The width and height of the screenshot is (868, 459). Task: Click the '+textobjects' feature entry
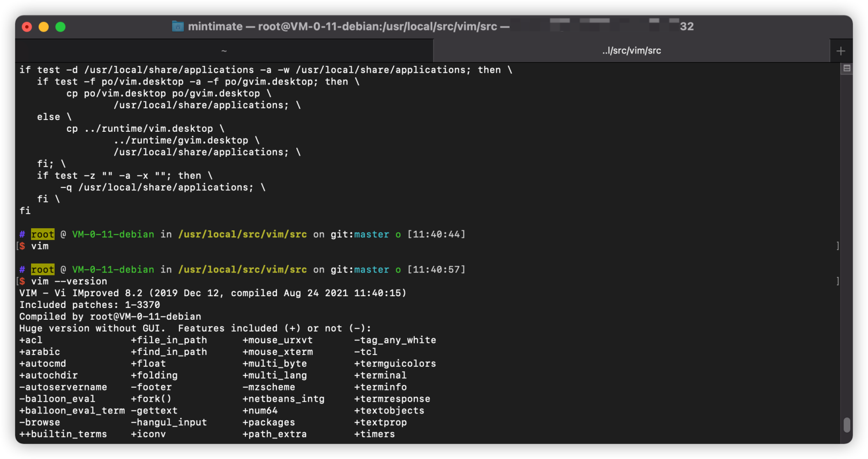tap(389, 411)
